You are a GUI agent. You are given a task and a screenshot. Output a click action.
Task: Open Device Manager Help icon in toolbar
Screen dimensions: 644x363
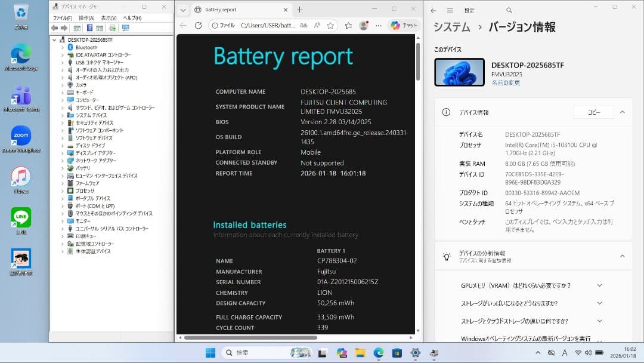[90, 27]
